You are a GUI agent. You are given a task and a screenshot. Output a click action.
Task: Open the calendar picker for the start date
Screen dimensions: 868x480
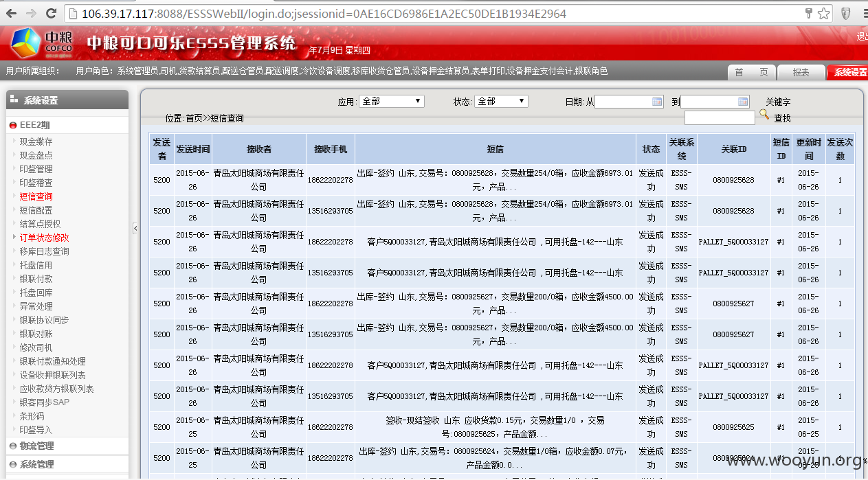point(657,102)
